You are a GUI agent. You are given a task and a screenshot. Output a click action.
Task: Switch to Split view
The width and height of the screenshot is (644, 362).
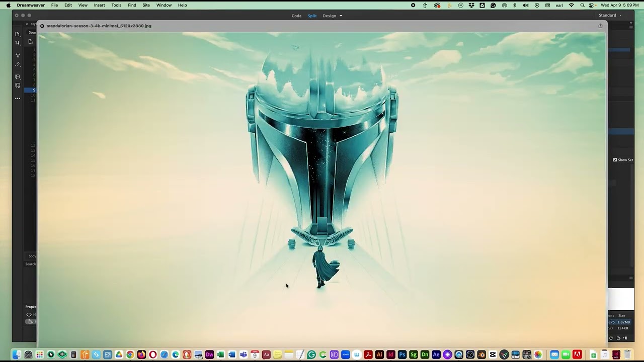pos(312,16)
